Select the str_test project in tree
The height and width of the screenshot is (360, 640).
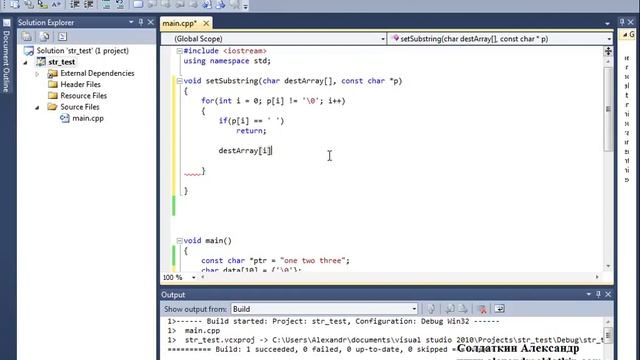(x=62, y=62)
